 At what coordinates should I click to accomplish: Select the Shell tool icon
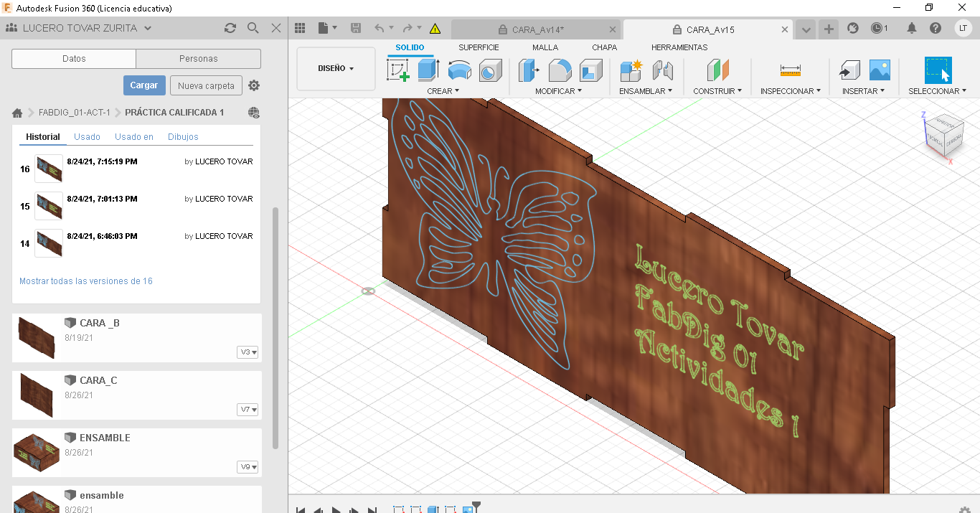tap(591, 70)
